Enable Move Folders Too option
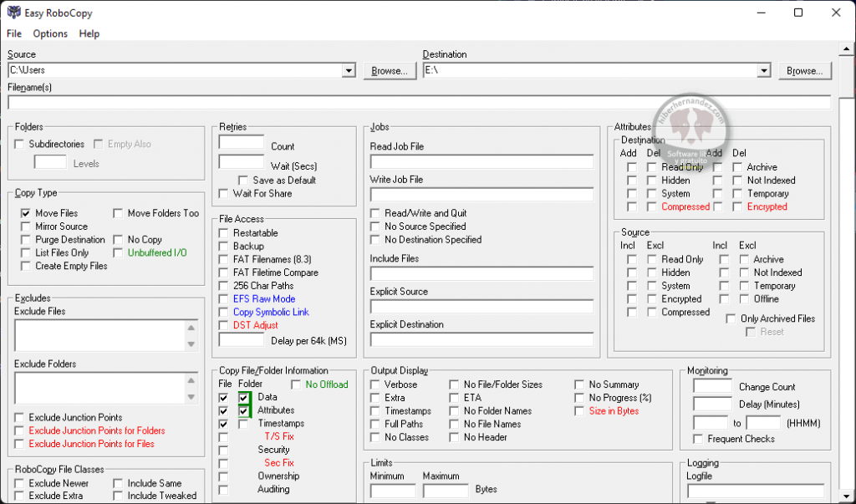 coord(118,213)
